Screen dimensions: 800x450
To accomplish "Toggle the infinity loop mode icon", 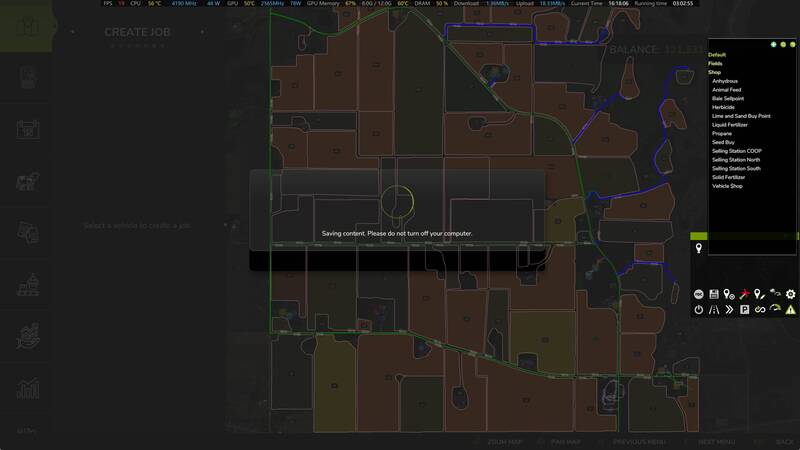I will pos(760,310).
